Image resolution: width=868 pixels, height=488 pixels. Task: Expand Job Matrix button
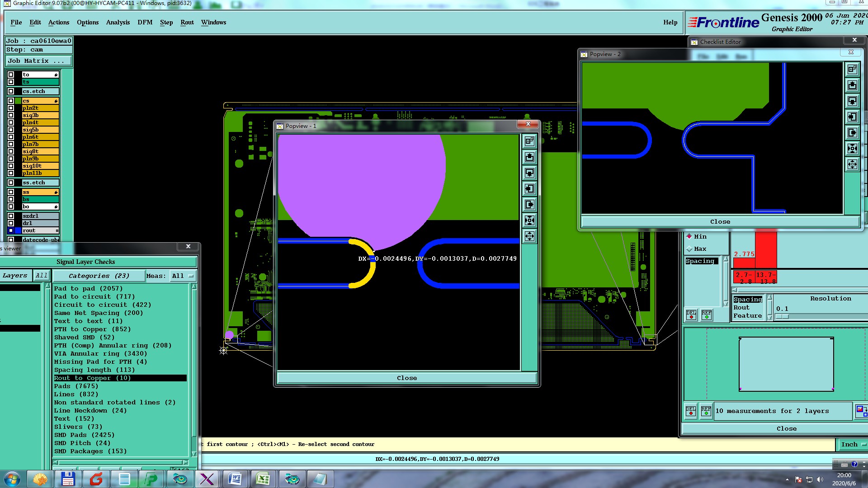point(38,61)
